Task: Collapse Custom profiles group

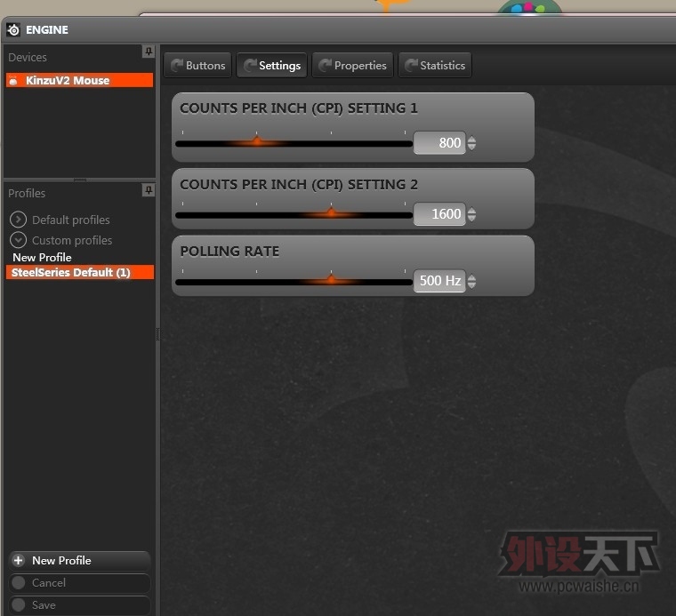Action: [x=18, y=240]
